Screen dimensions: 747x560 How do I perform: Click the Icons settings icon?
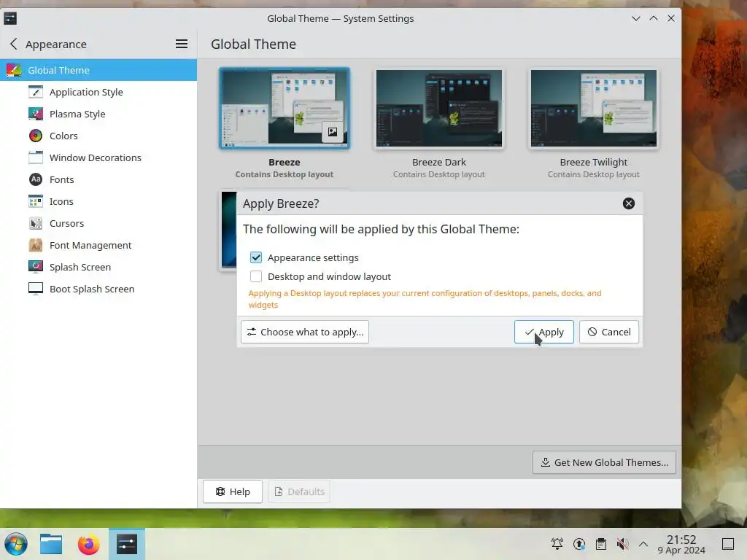[36, 201]
